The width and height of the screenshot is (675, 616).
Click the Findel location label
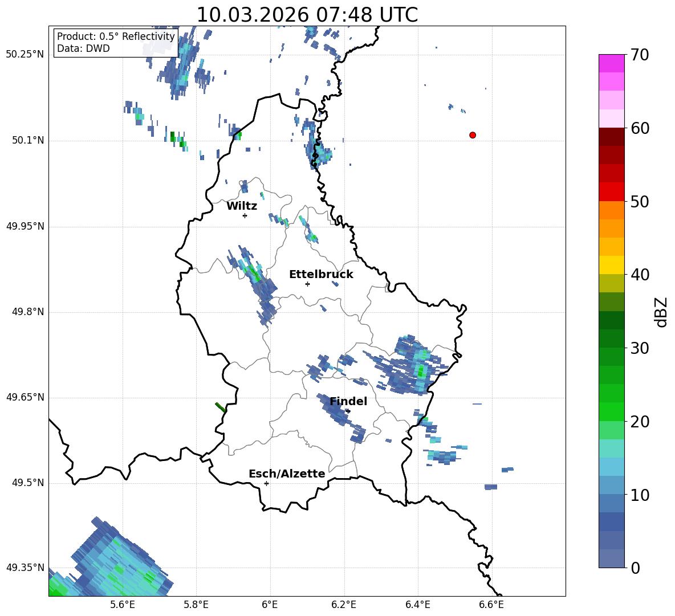(348, 401)
